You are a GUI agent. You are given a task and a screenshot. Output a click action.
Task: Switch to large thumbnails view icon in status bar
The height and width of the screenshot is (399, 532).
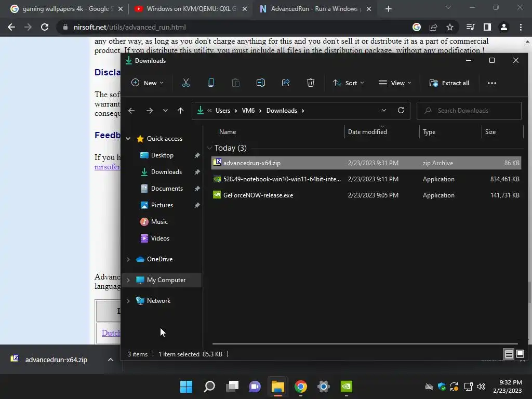coord(520,354)
